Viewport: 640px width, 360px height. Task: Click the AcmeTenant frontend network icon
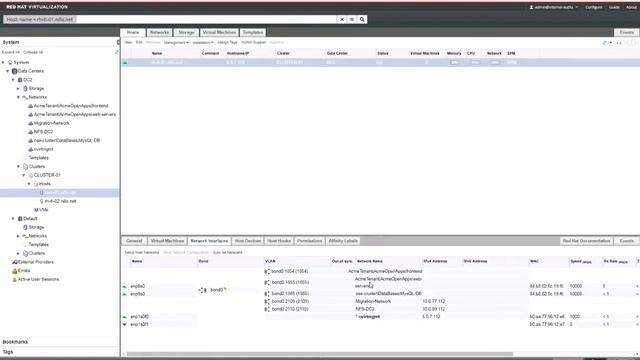click(x=31, y=106)
